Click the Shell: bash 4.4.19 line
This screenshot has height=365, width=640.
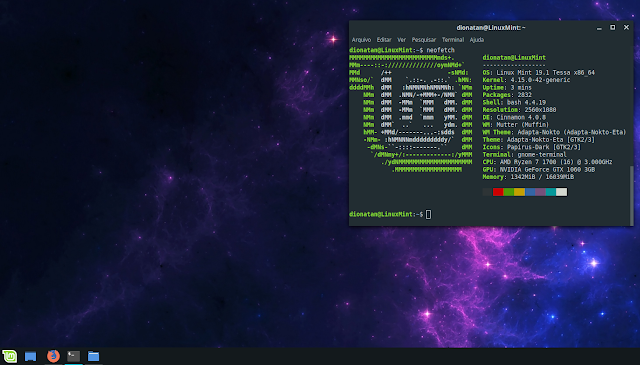(514, 102)
